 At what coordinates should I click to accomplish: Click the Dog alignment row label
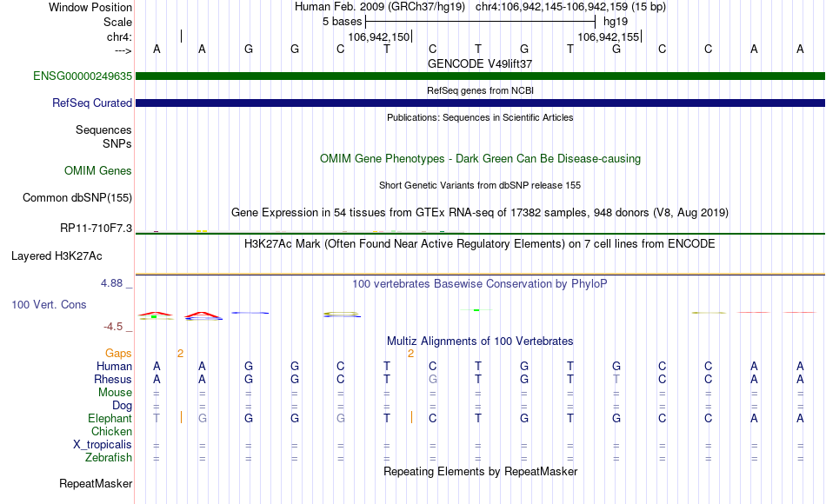tap(122, 406)
